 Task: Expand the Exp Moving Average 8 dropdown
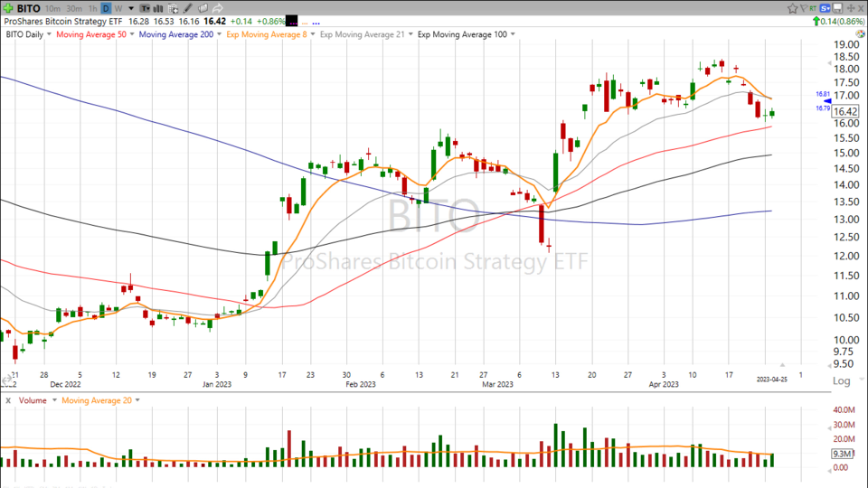(309, 34)
